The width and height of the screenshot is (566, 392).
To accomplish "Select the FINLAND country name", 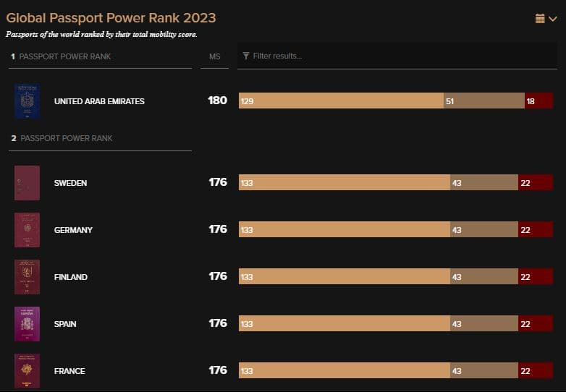I will [x=71, y=277].
